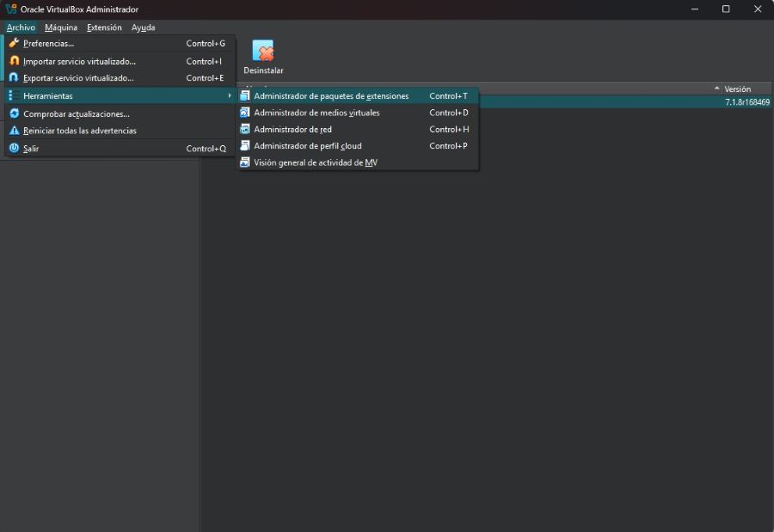Open Administrador de red entry
Screen dimensions: 774x532
[358, 129]
